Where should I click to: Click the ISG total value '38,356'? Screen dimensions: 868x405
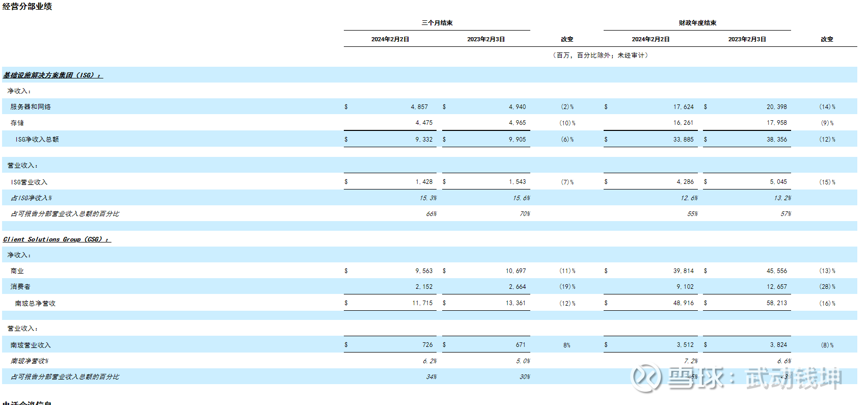(777, 140)
